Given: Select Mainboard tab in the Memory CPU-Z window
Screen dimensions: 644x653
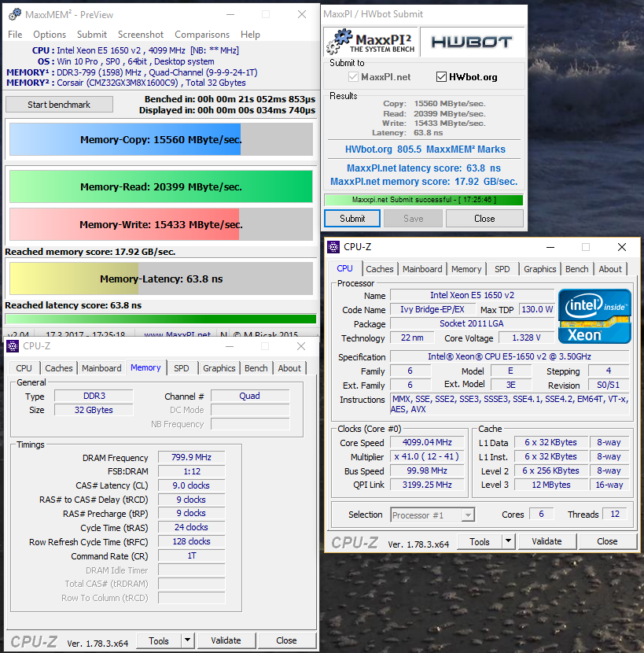Looking at the screenshot, I should (x=101, y=368).
